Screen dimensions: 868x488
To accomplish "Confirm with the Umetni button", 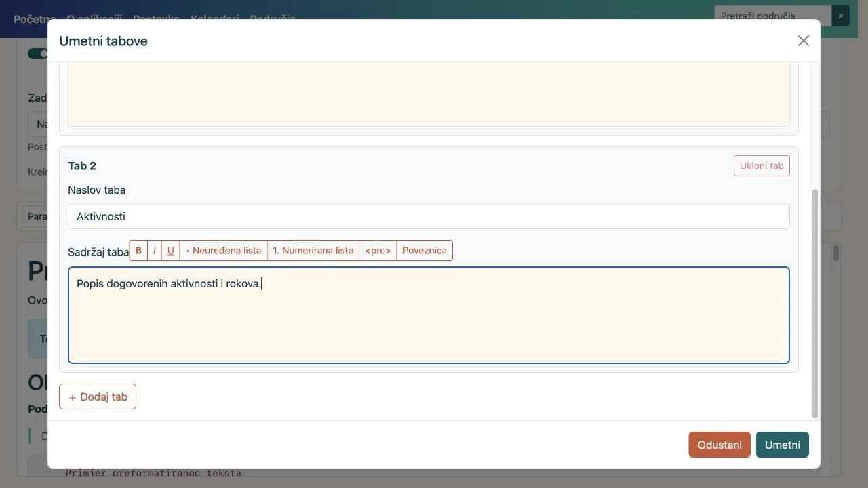I will [783, 445].
